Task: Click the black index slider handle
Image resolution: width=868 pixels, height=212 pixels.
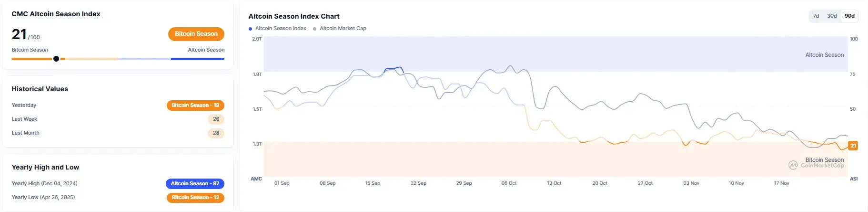Action: (56, 59)
